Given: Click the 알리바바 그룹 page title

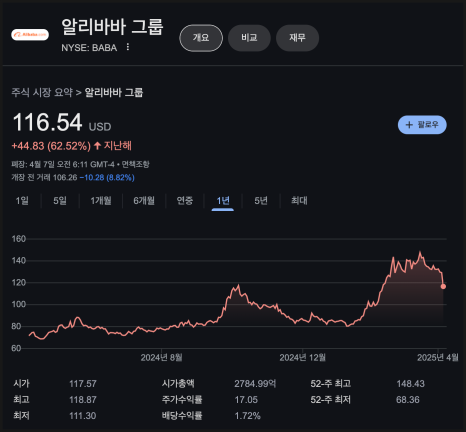Looking at the screenshot, I should point(112,27).
